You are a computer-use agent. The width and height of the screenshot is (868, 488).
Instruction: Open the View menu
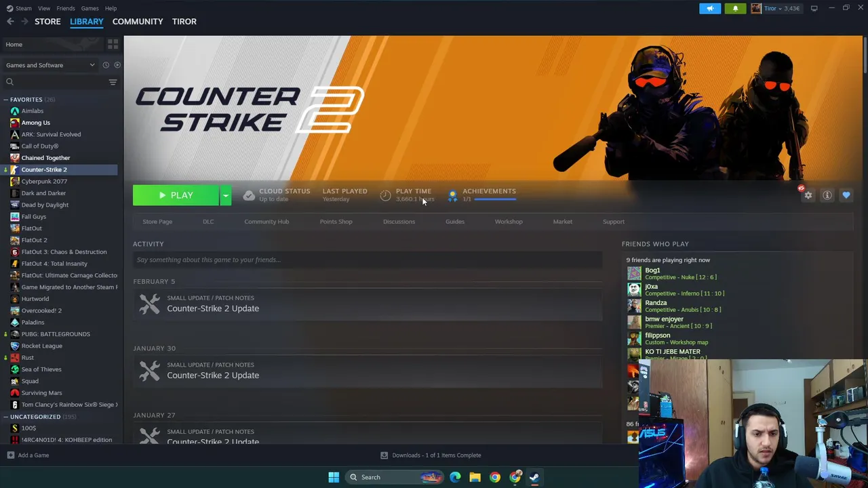point(44,8)
